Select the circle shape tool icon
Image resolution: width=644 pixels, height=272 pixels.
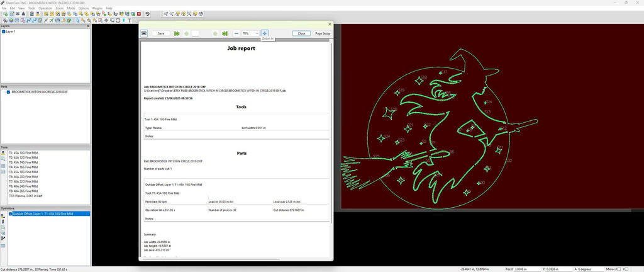tap(118, 20)
